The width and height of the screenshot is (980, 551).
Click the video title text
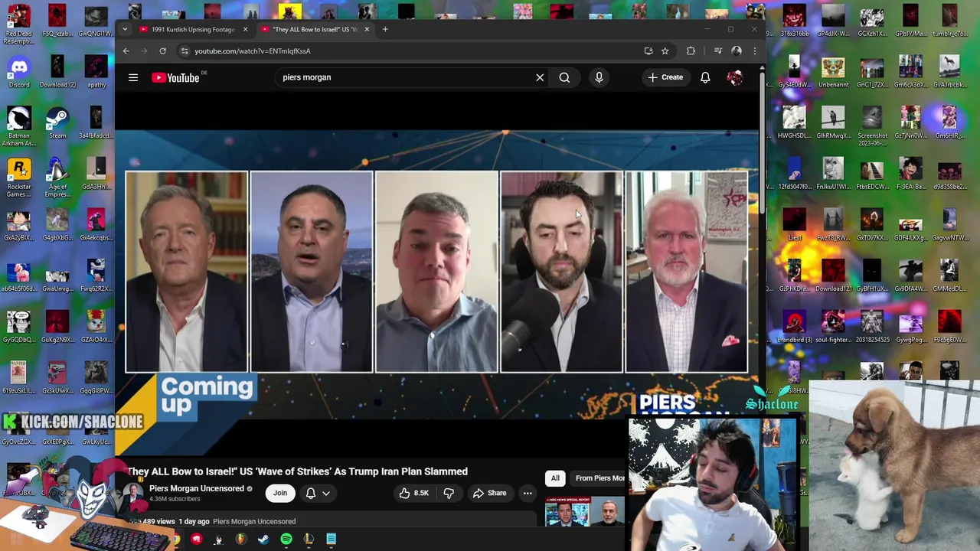297,471
